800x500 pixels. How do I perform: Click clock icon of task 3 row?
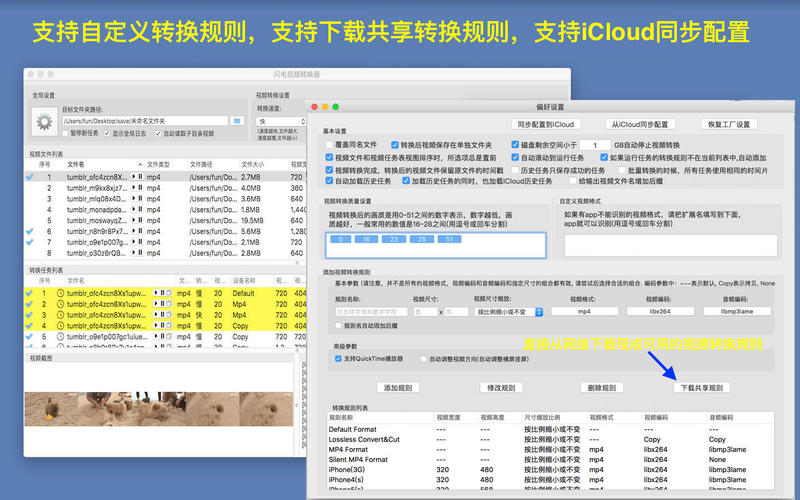click(x=60, y=315)
